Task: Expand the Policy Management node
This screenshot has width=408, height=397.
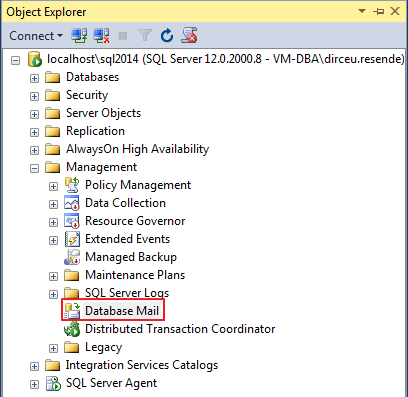Action: click(53, 186)
